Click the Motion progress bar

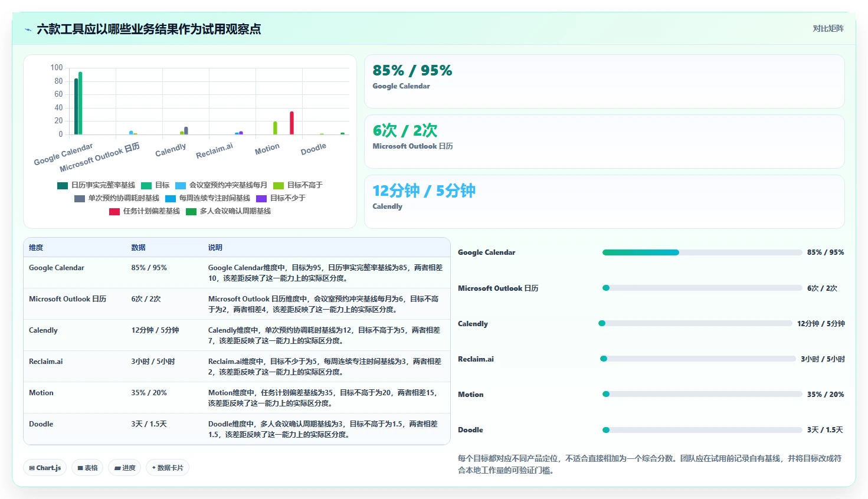(702, 394)
